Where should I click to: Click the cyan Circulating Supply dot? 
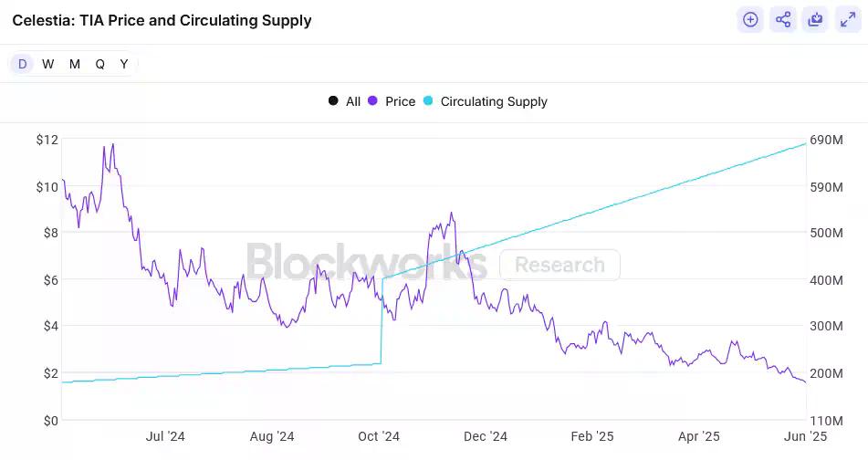[427, 101]
